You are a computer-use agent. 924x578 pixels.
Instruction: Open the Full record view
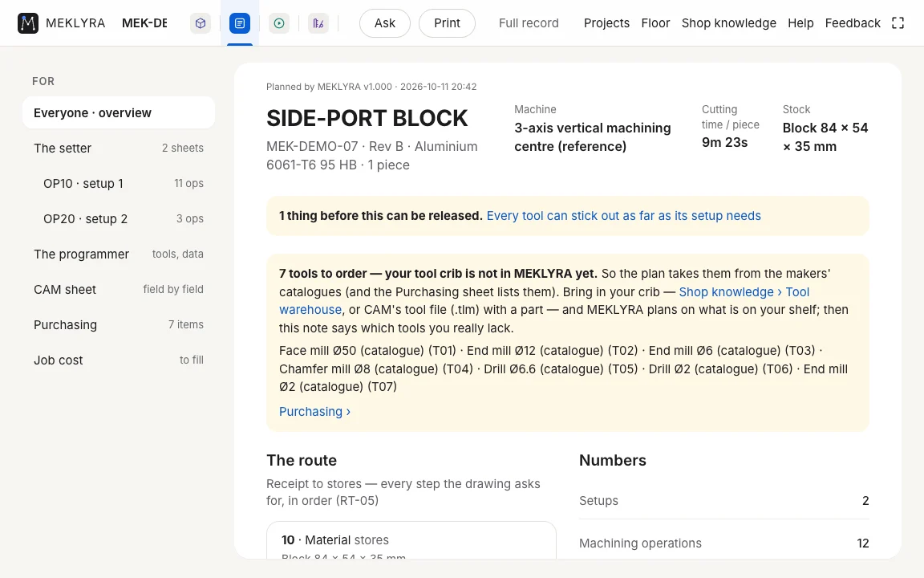click(529, 23)
